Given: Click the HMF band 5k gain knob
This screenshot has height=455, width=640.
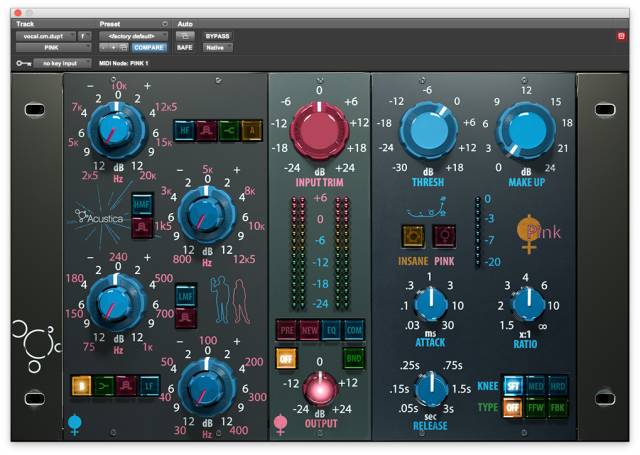Looking at the screenshot, I should pos(207,215).
